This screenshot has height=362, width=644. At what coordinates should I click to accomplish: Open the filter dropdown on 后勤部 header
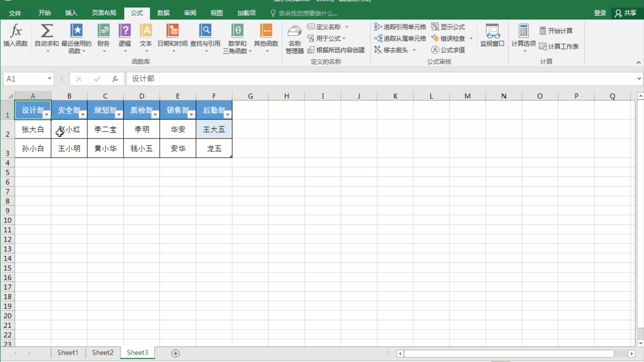click(228, 115)
